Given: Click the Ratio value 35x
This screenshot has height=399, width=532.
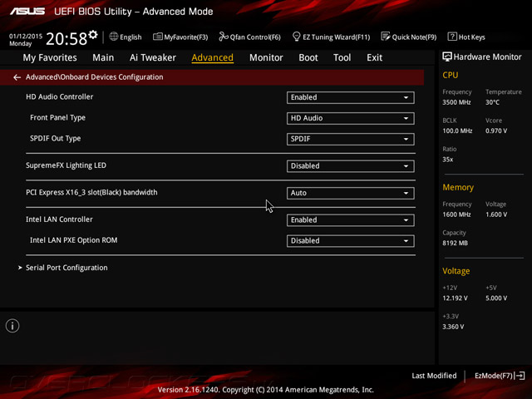Looking at the screenshot, I should 447,160.
